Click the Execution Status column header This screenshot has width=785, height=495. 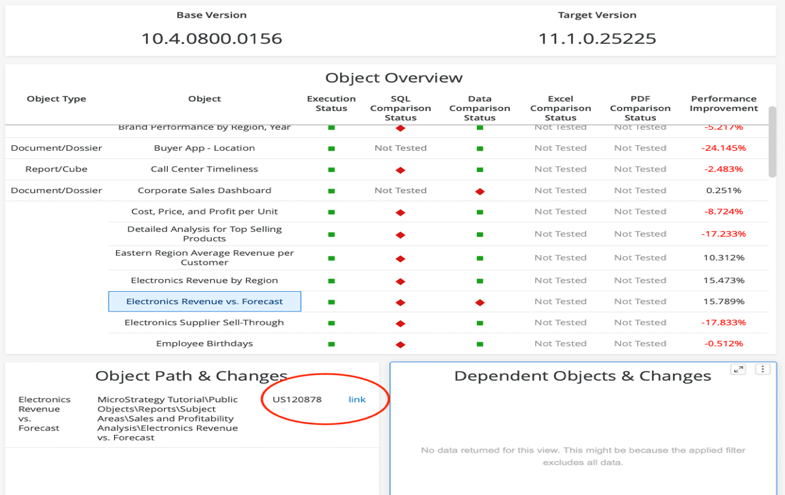pos(331,103)
